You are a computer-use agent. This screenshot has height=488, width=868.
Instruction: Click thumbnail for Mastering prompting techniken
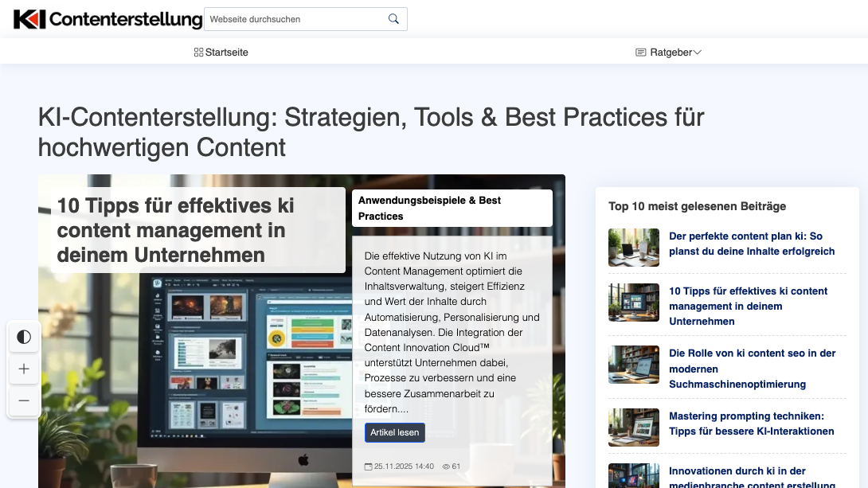point(633,427)
